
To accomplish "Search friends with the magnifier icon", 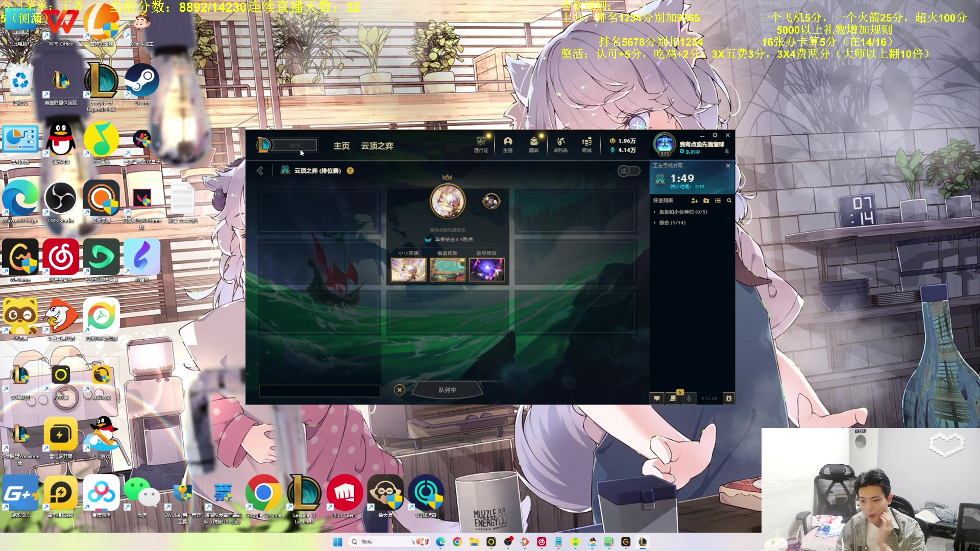I will [x=729, y=201].
